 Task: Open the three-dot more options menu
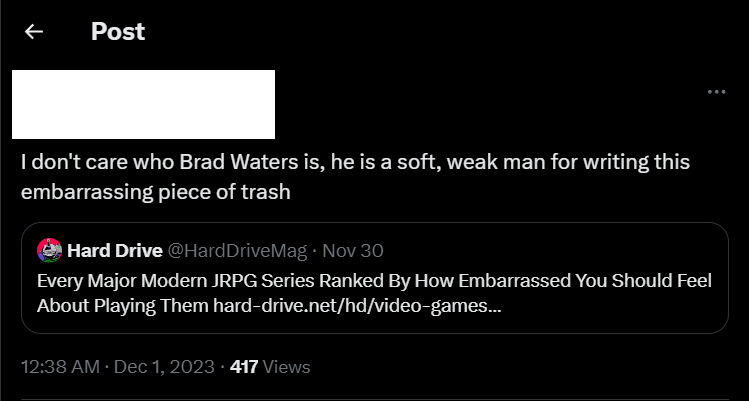[716, 92]
